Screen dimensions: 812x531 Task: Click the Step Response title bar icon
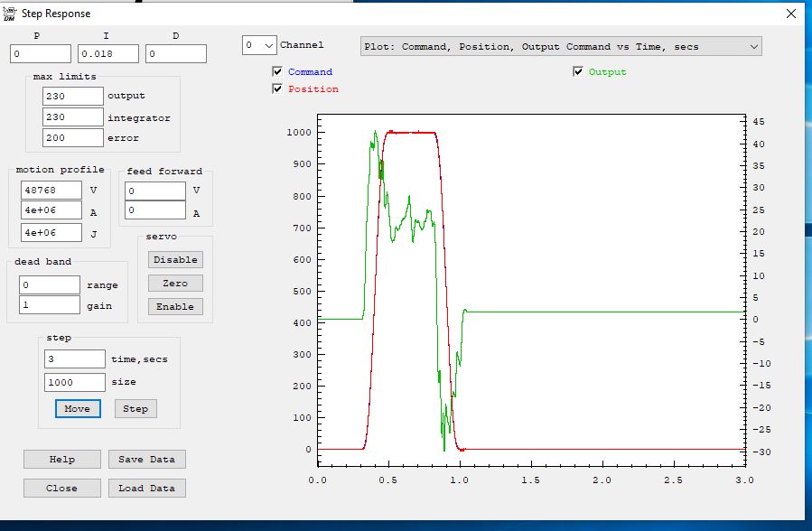[10, 13]
